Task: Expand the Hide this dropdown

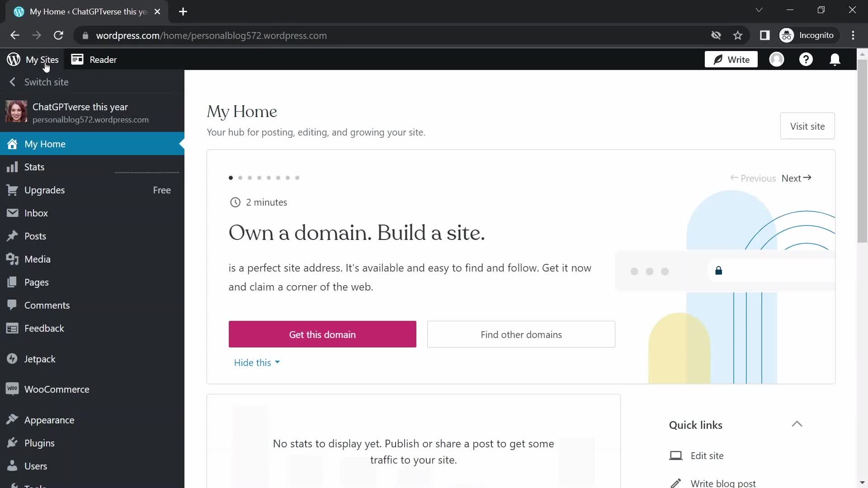Action: (256, 362)
